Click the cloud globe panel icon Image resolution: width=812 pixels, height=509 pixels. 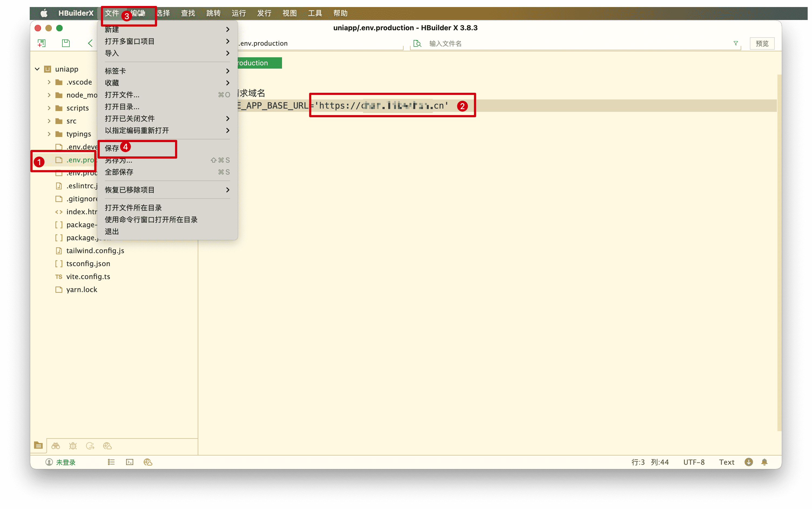point(107,446)
